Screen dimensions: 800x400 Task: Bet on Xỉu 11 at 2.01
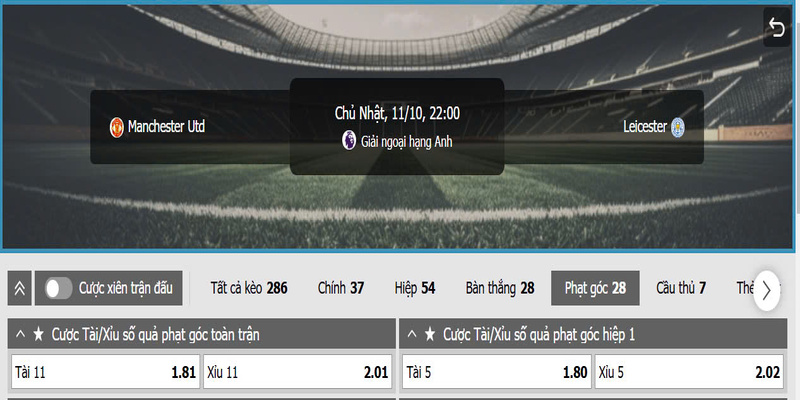point(298,372)
